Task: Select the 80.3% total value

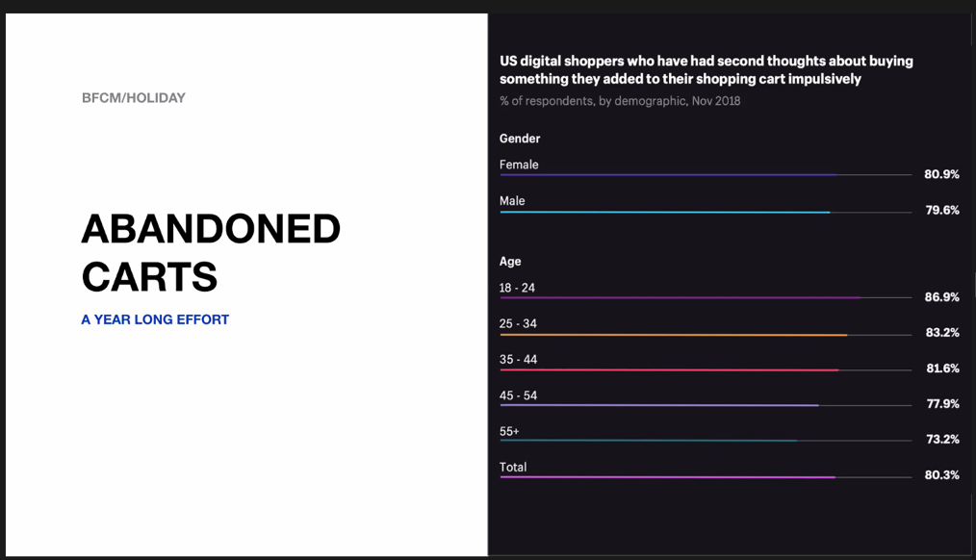Action: 941,474
